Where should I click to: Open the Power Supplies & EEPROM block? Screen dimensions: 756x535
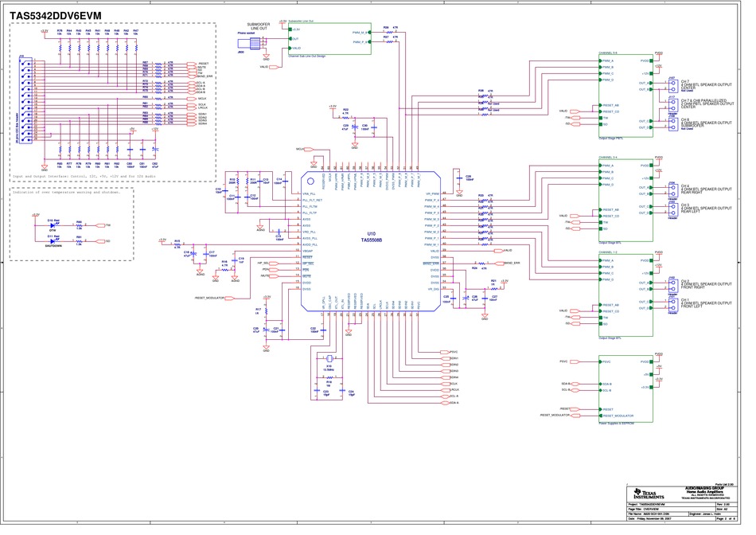coord(625,389)
